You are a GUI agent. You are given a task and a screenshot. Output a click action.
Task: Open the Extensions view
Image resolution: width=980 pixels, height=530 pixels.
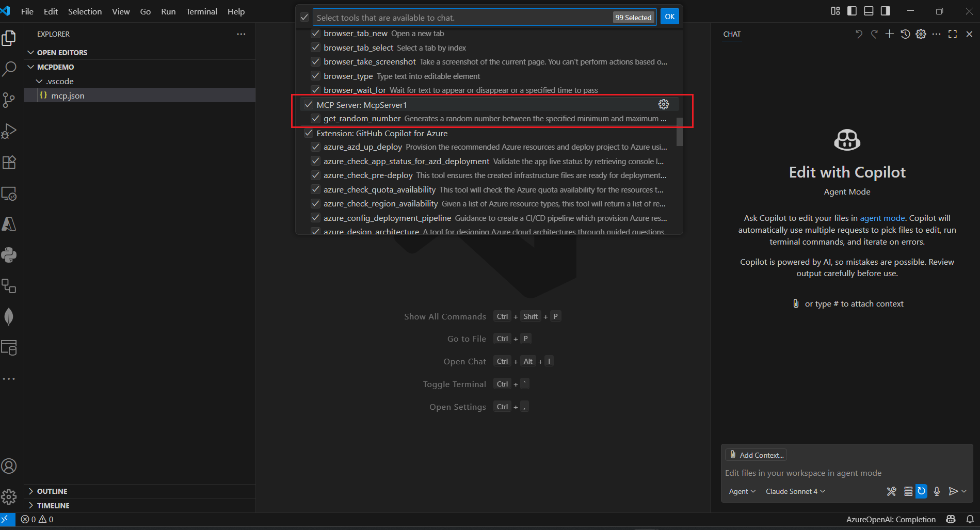[x=9, y=162]
